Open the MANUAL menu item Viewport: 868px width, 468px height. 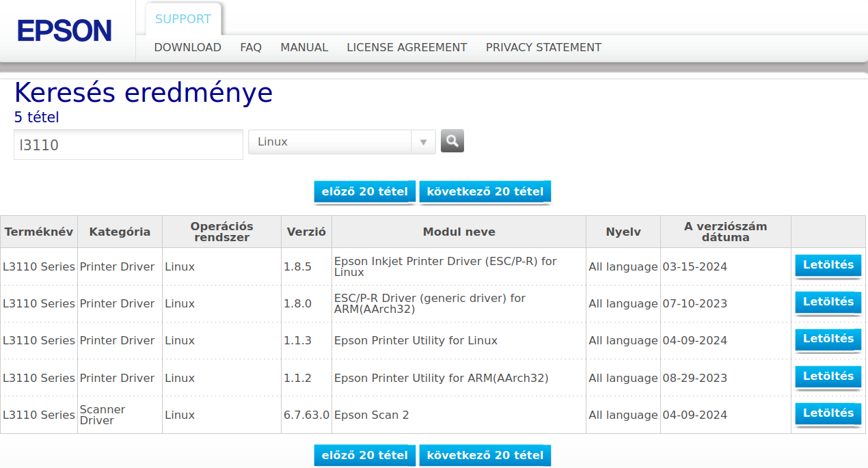pos(304,48)
